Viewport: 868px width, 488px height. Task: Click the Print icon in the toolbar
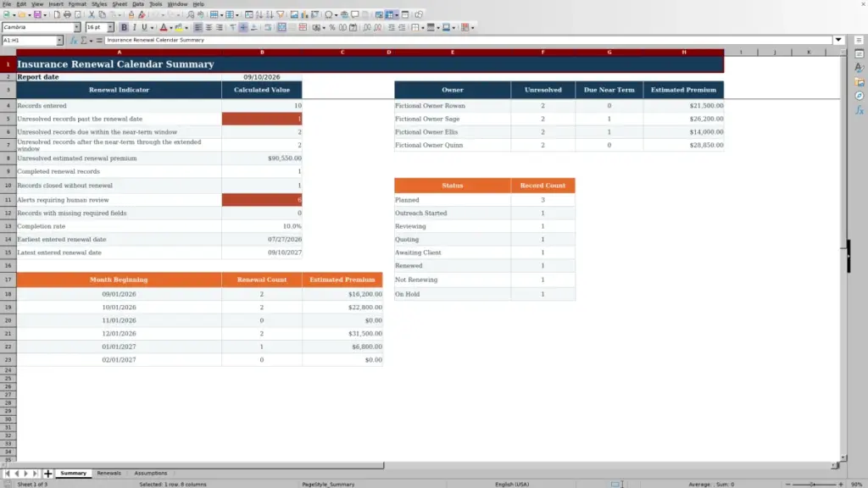(67, 14)
